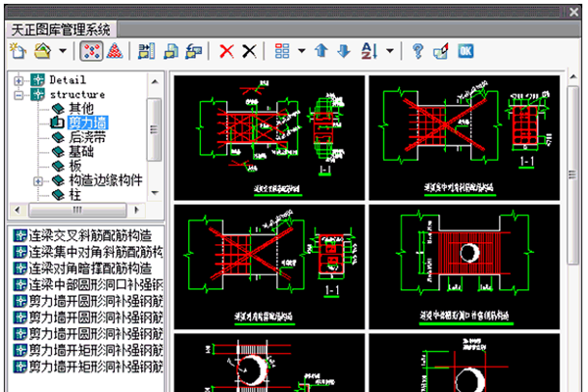
Task: Select the 剪力墙 category
Action: (x=88, y=122)
